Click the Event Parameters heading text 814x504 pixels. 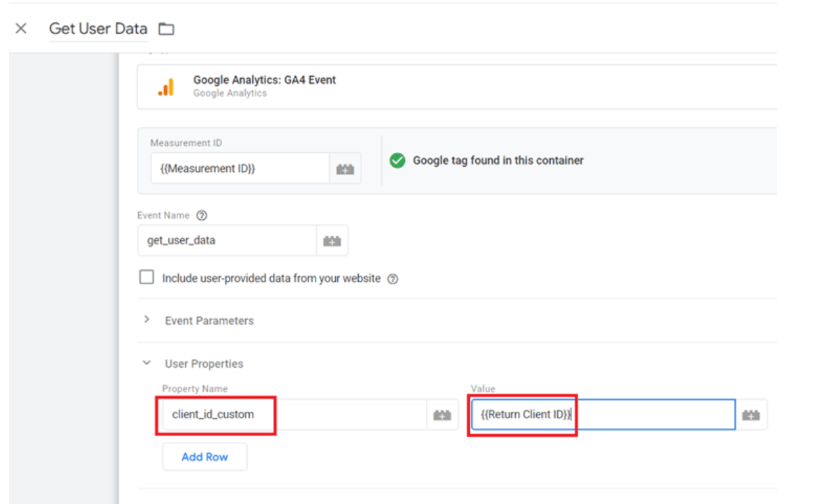click(x=209, y=321)
